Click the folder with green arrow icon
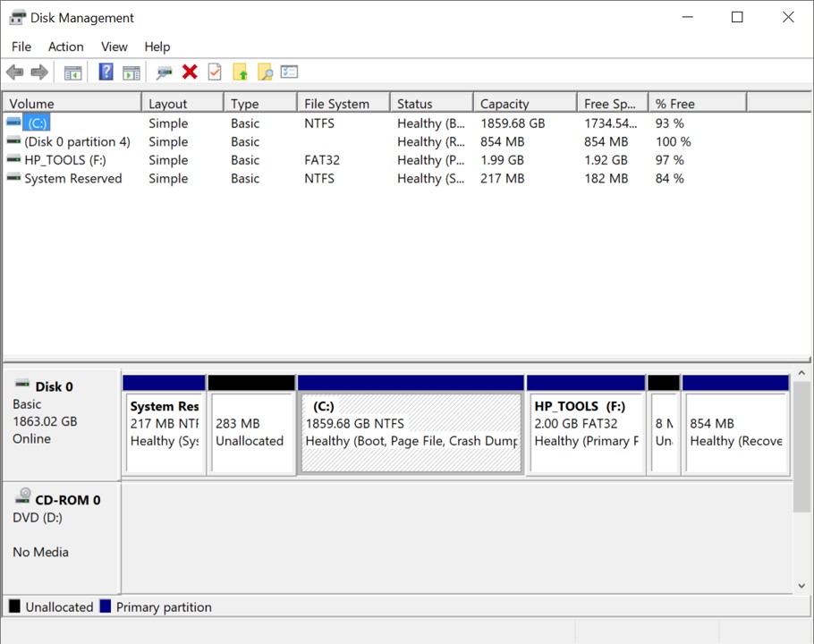Image resolution: width=814 pixels, height=644 pixels. click(240, 72)
